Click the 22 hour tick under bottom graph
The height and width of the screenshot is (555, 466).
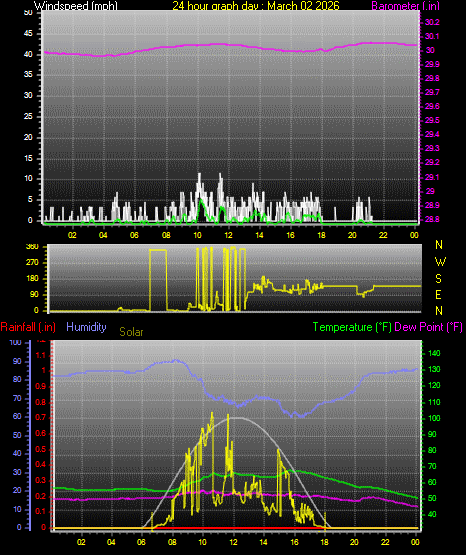tap(385, 542)
